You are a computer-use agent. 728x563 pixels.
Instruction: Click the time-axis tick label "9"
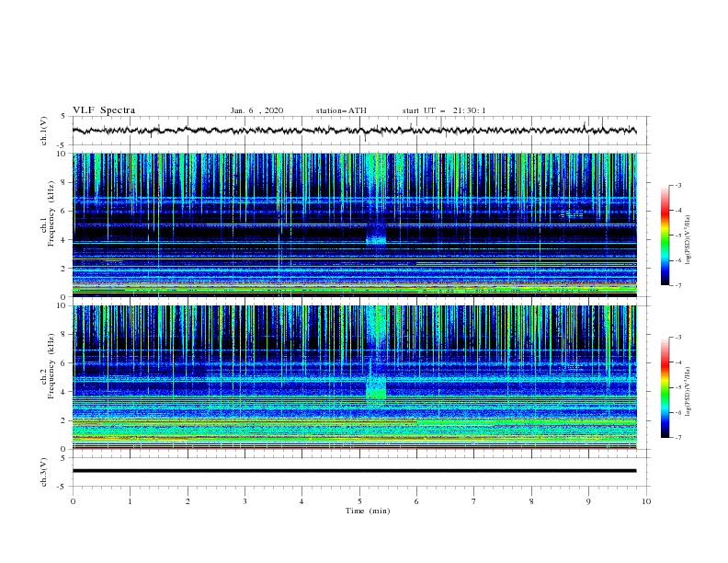(588, 501)
